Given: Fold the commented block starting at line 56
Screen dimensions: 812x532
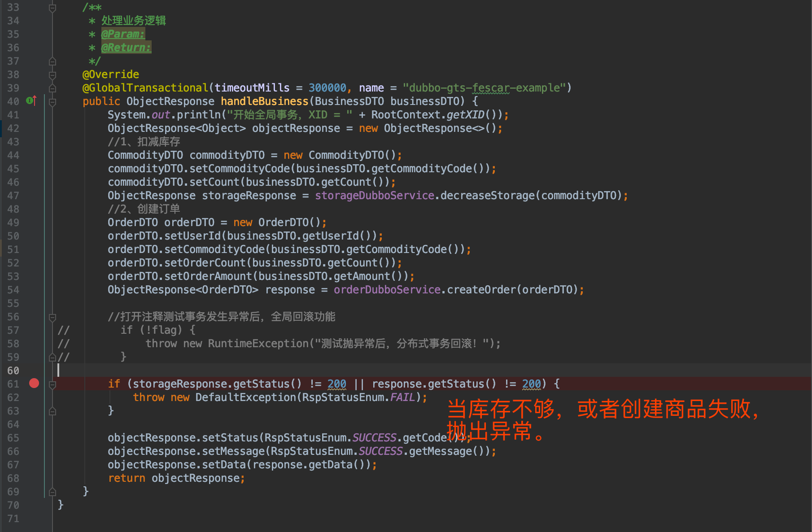Looking at the screenshot, I should (52, 317).
